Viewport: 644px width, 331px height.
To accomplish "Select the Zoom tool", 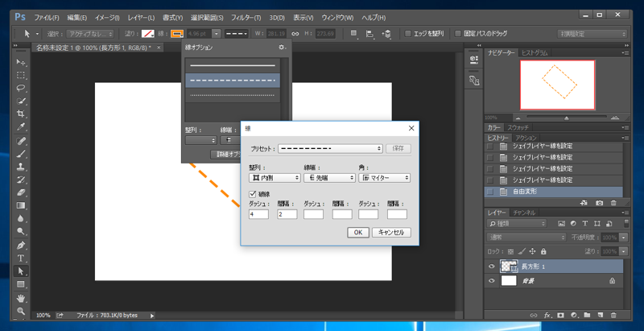I will point(21,311).
